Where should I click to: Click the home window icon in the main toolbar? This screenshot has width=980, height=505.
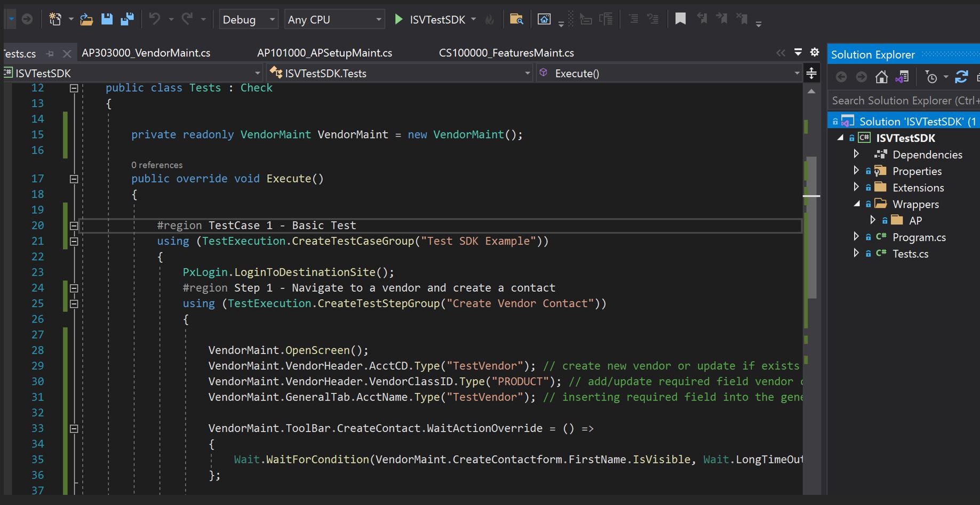pos(544,20)
